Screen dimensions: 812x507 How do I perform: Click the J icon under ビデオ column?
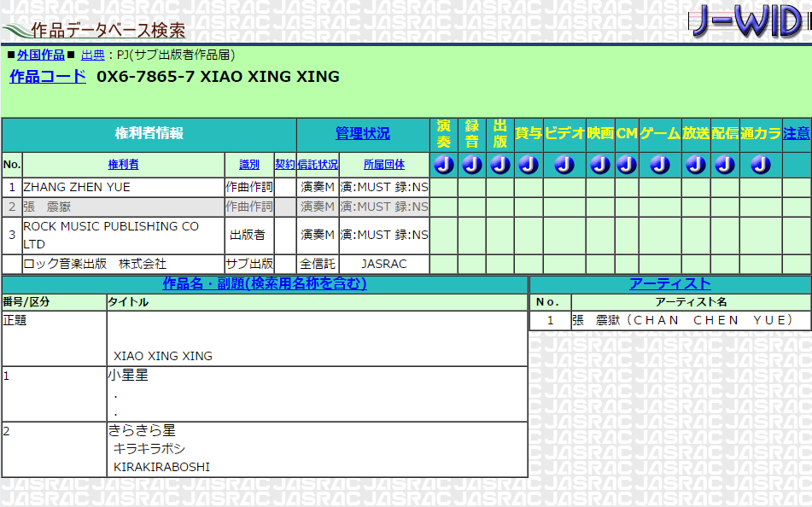tap(564, 166)
